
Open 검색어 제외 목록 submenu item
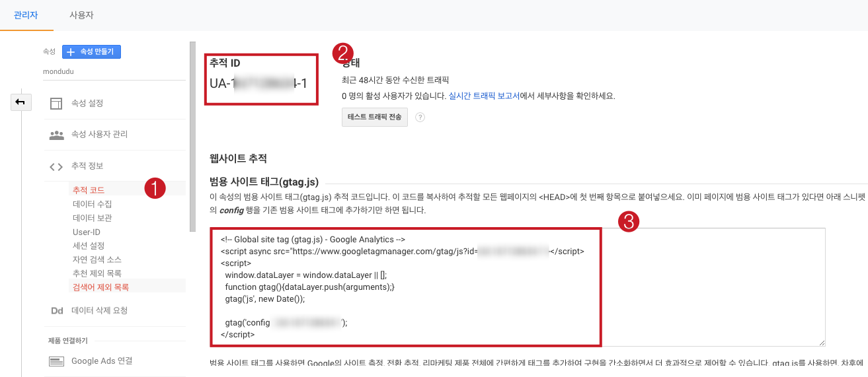click(100, 287)
